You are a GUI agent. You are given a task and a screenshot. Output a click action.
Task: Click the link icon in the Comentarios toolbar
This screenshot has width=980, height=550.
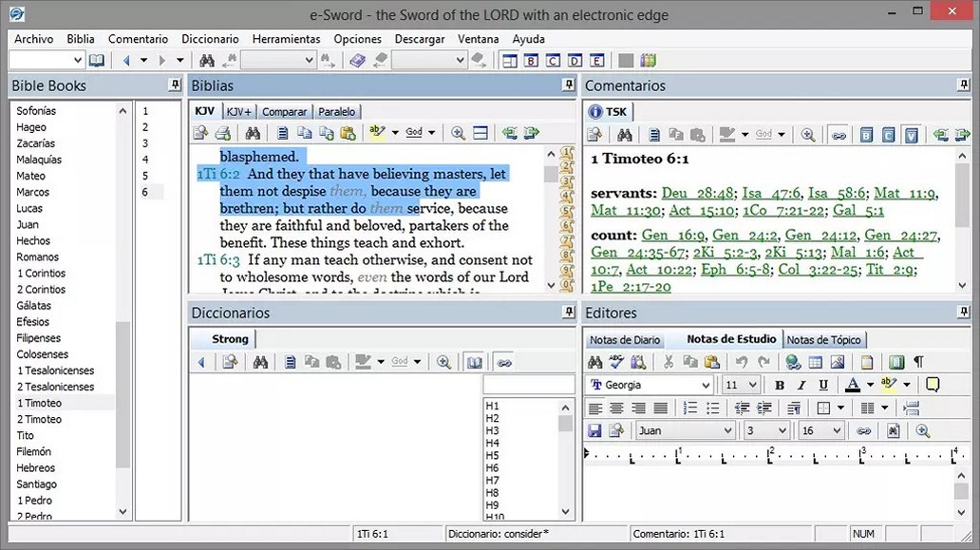(839, 134)
